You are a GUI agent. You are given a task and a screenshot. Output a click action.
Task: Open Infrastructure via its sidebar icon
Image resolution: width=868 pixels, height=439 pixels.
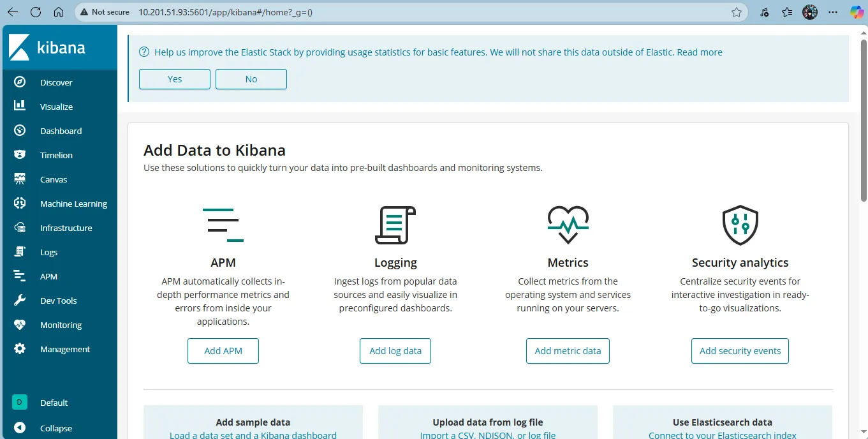[20, 227]
